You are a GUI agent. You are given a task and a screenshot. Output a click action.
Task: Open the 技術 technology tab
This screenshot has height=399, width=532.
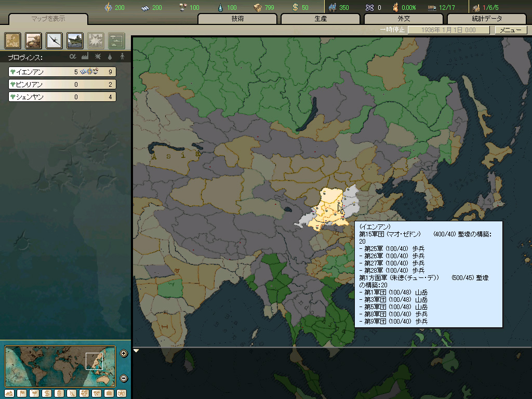click(237, 19)
